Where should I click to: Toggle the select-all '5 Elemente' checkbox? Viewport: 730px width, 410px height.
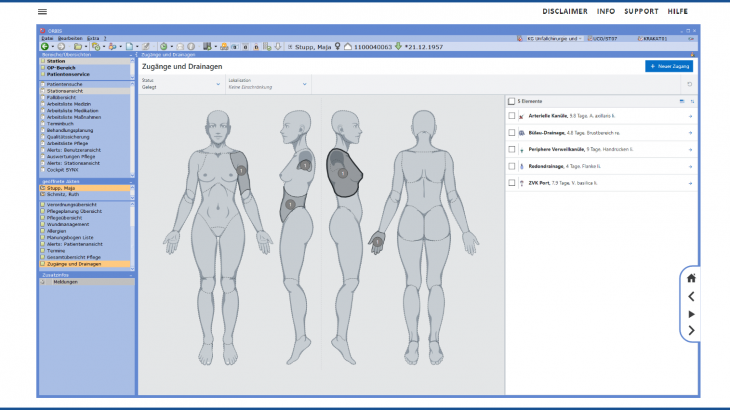(x=512, y=101)
